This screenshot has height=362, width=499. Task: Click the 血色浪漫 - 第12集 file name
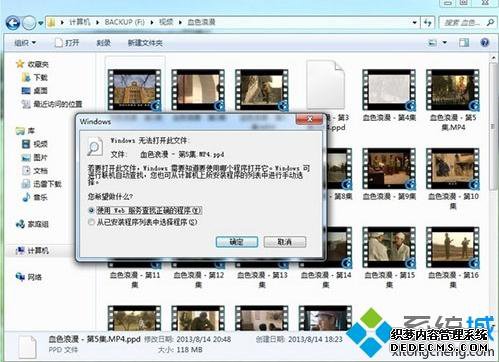point(198,280)
